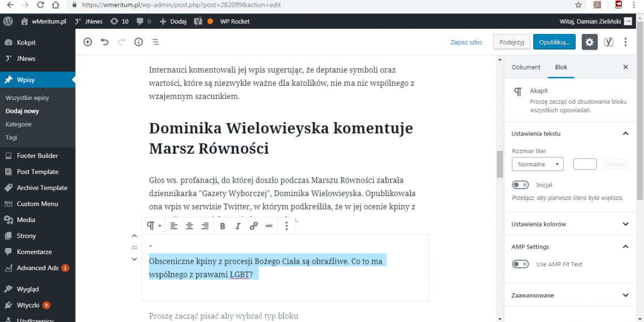Insert a link on selected text
The height and width of the screenshot is (322, 644).
point(254,226)
